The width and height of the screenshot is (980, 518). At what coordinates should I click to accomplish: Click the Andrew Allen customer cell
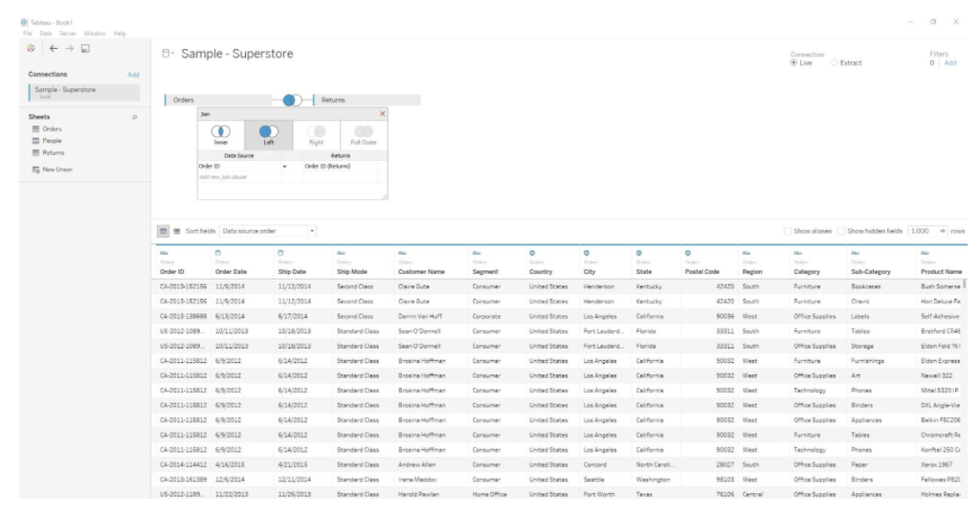[417, 464]
